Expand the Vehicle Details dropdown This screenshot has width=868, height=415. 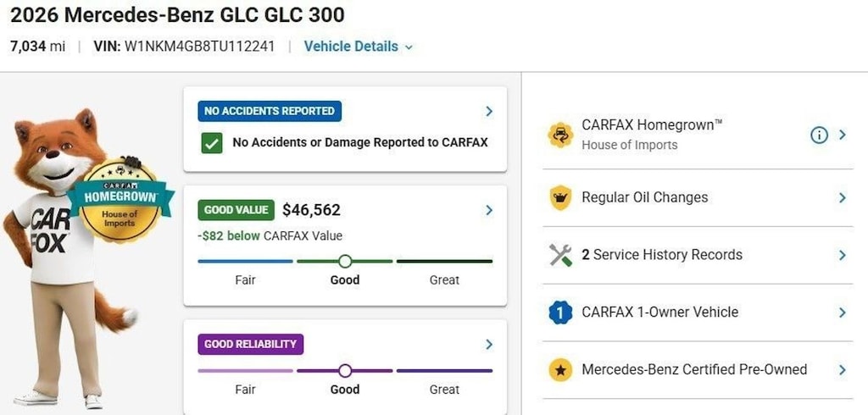tap(359, 47)
